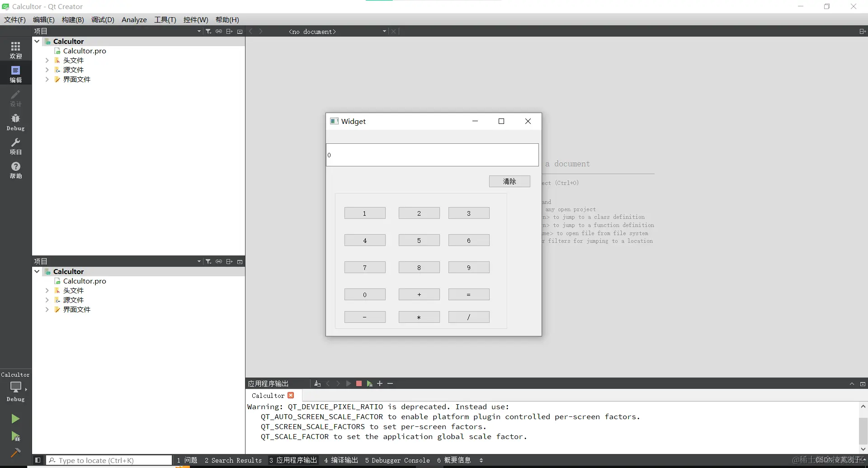Open the Analyze menu

point(134,19)
